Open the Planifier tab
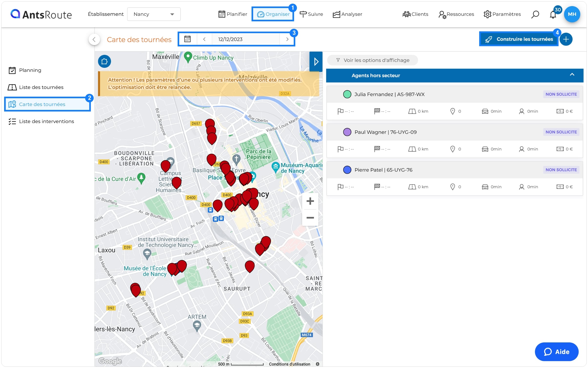 [233, 14]
